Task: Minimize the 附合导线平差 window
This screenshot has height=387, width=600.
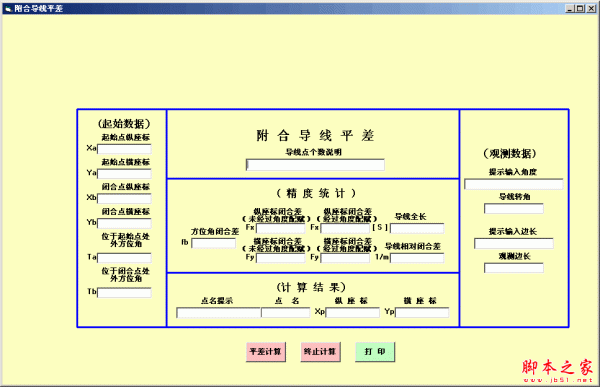Action: (x=570, y=8)
